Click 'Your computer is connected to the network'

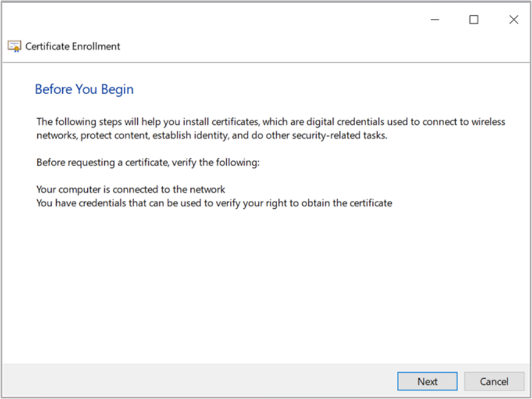(131, 190)
